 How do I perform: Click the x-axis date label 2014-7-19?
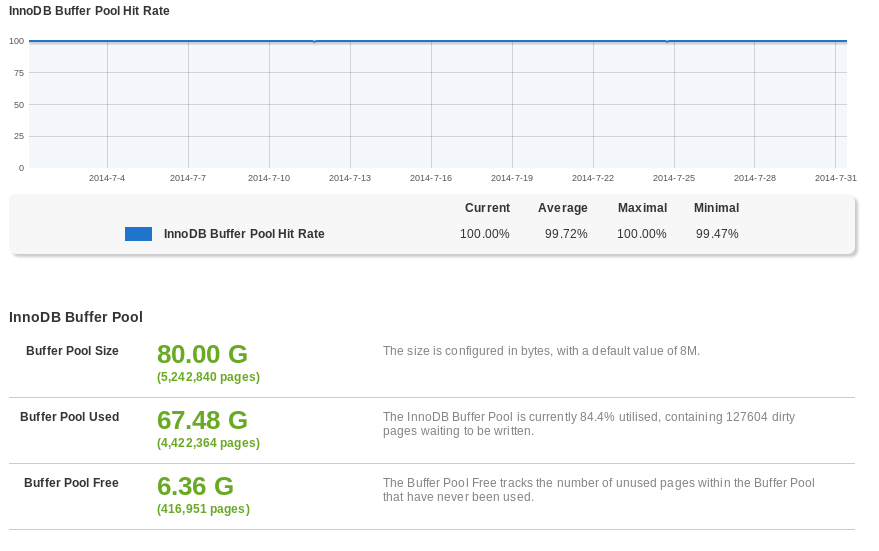(x=512, y=178)
